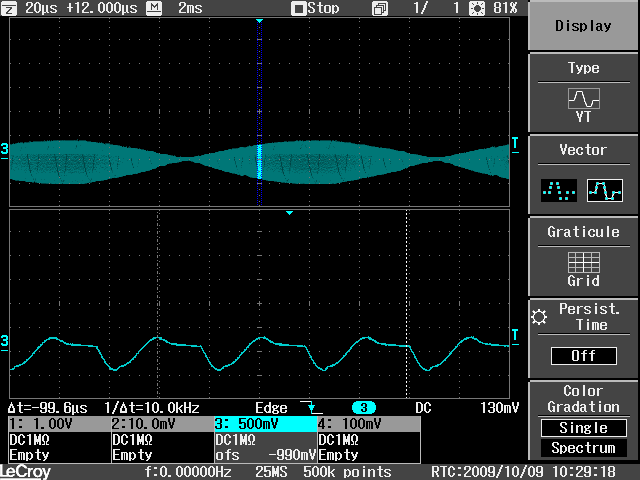Select the Grid graticule icon
640x480 pixels.
[584, 262]
